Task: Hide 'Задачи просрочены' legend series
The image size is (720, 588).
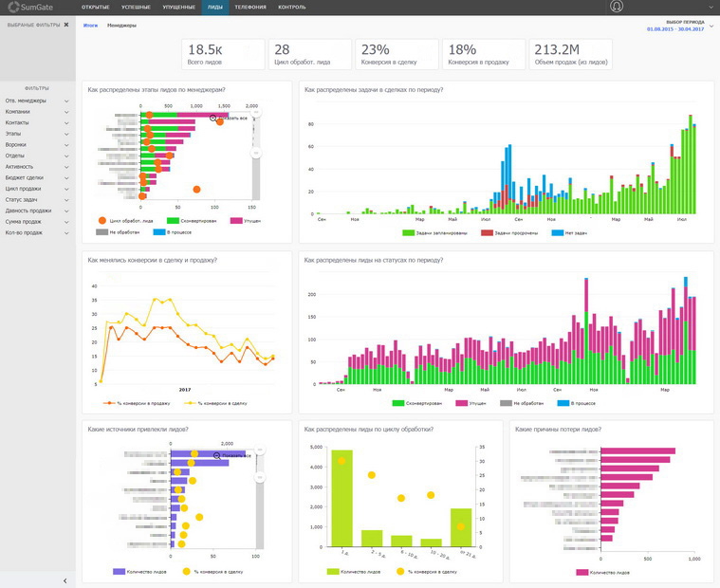Action: click(x=513, y=232)
